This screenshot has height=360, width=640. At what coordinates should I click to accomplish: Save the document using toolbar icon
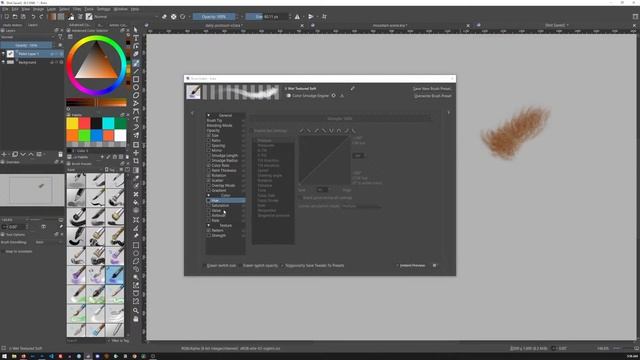[23, 17]
